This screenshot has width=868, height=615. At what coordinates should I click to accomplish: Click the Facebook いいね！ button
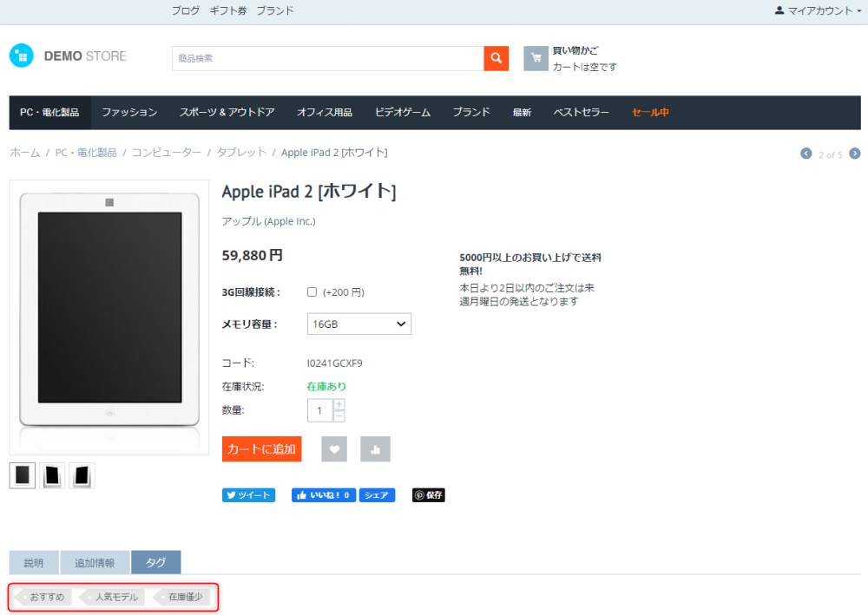click(323, 495)
